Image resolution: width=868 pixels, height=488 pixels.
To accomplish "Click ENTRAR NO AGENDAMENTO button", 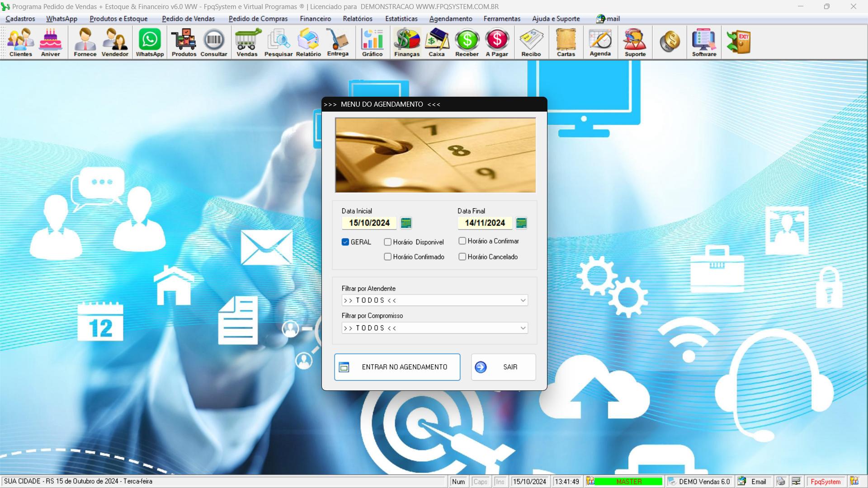I will 397,367.
